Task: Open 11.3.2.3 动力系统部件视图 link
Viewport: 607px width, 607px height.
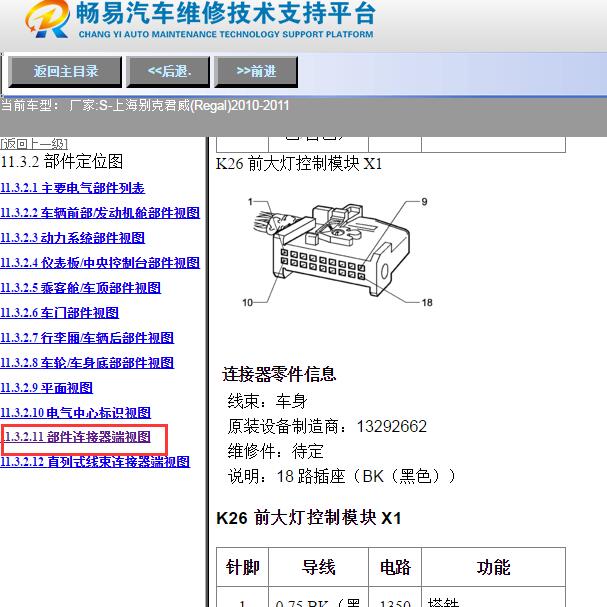Action: point(72,238)
